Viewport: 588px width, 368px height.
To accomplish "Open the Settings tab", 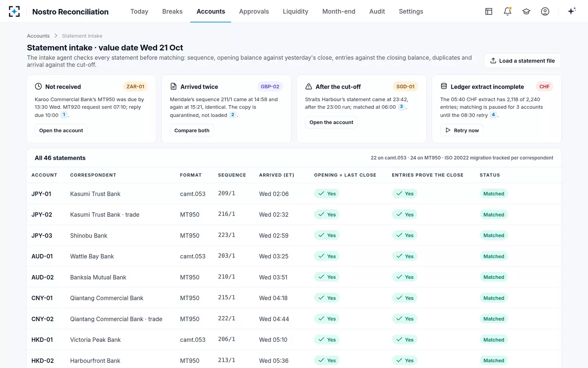I will 411,11.
